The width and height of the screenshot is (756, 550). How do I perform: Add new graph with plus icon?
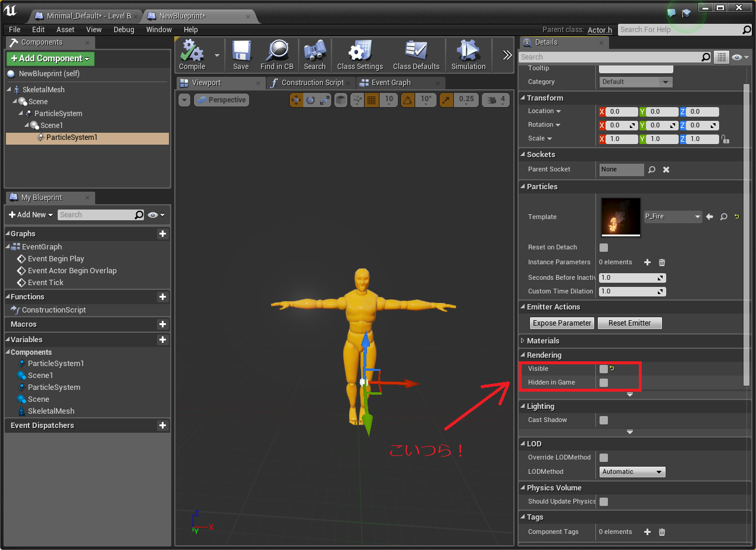[x=162, y=234]
